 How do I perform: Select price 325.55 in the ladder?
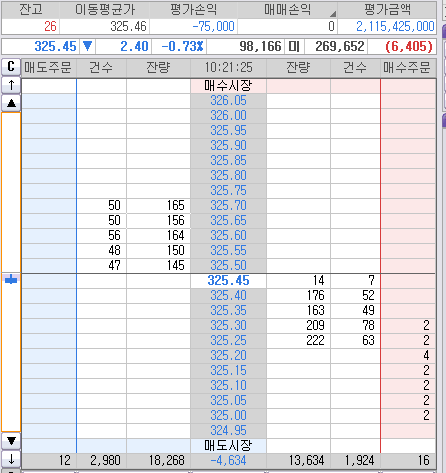pyautogui.click(x=228, y=251)
